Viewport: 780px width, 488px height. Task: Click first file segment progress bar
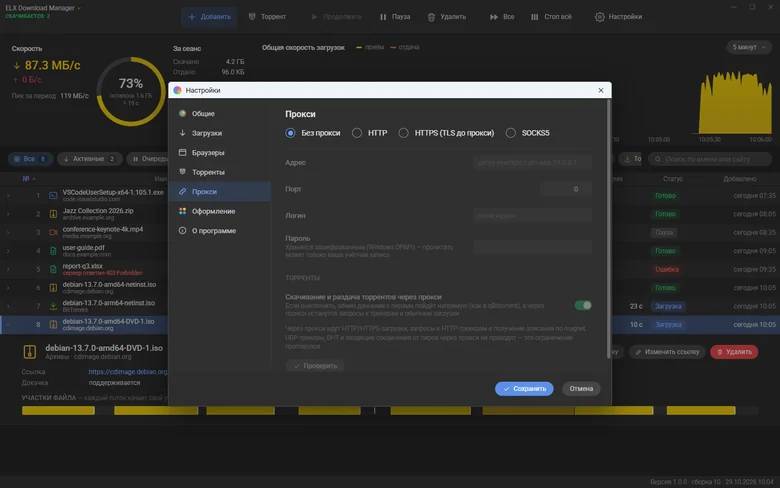point(58,410)
